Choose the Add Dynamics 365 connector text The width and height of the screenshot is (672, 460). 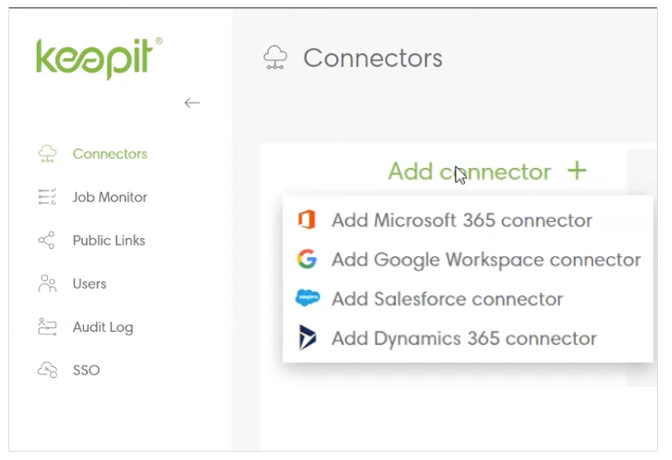464,338
